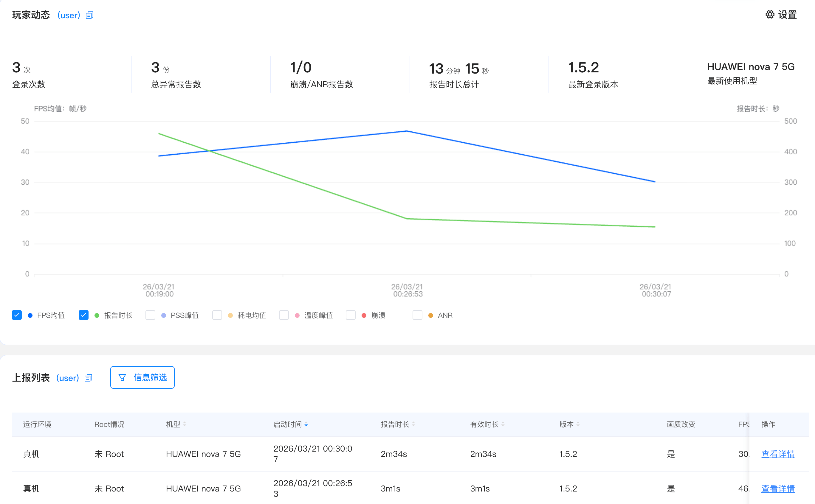This screenshot has height=504, width=815.
Task: Uncheck the 报告时长 checkbox
Action: click(83, 315)
